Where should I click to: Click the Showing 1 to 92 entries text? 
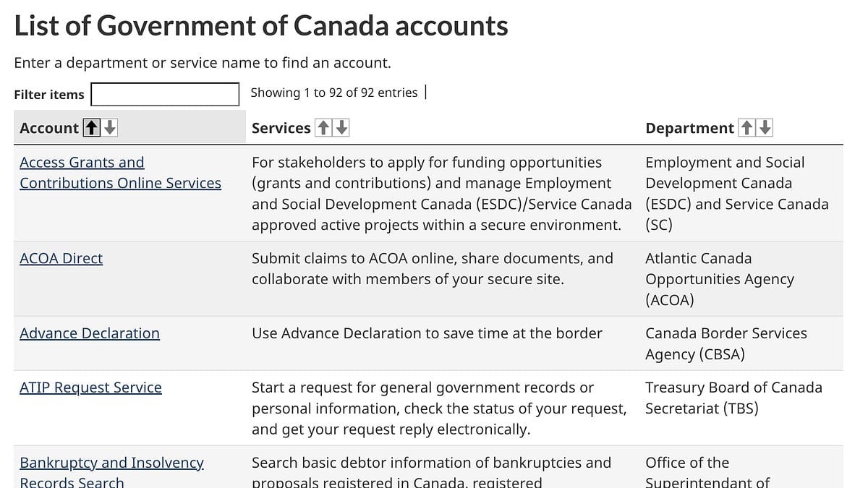coord(334,93)
